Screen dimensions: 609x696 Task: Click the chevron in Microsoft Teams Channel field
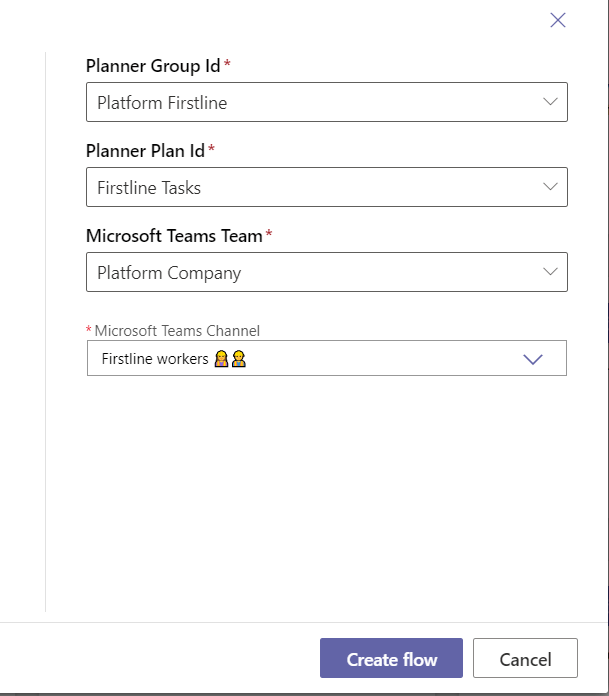pyautogui.click(x=533, y=359)
